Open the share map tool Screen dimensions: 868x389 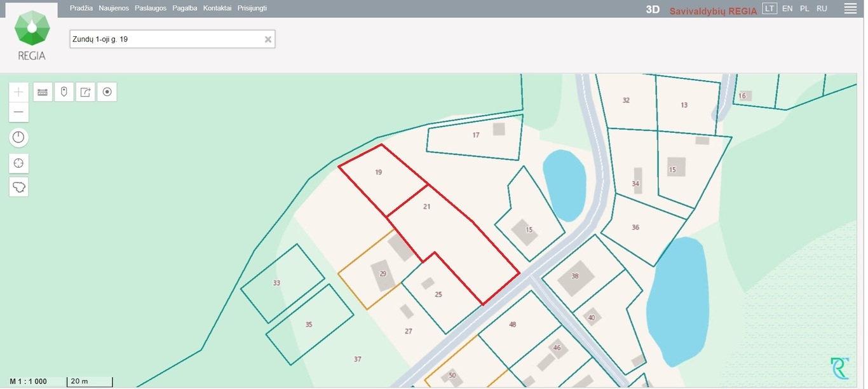[x=86, y=92]
